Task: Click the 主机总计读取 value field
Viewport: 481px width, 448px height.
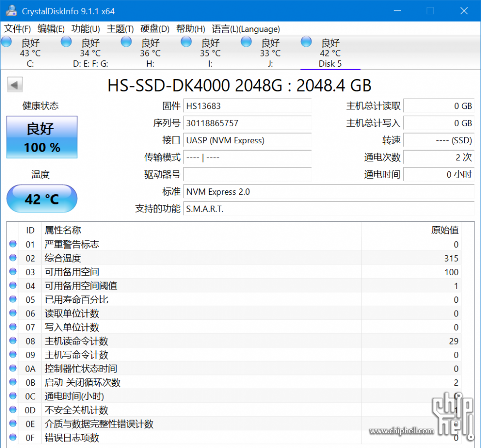Action: click(x=439, y=106)
